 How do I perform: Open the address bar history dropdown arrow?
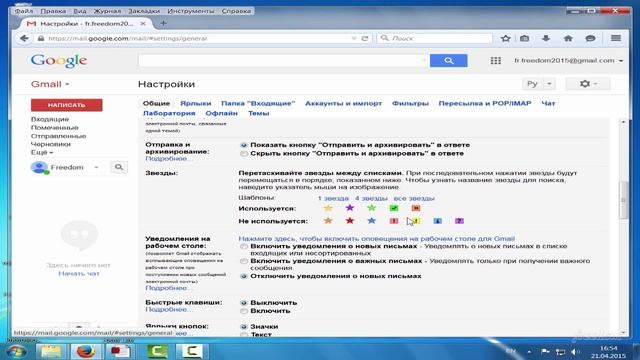point(354,38)
